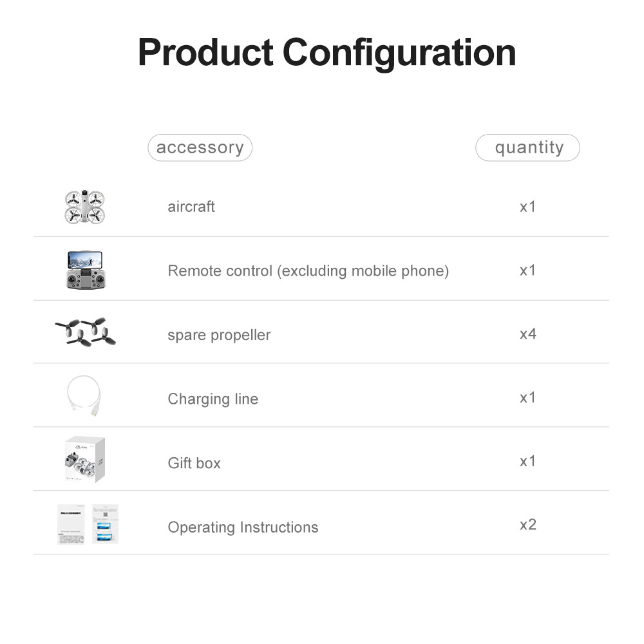This screenshot has width=644, height=644.
Task: Select the 'Remote control (excluding mobile phone)' label
Action: pyautogui.click(x=308, y=270)
